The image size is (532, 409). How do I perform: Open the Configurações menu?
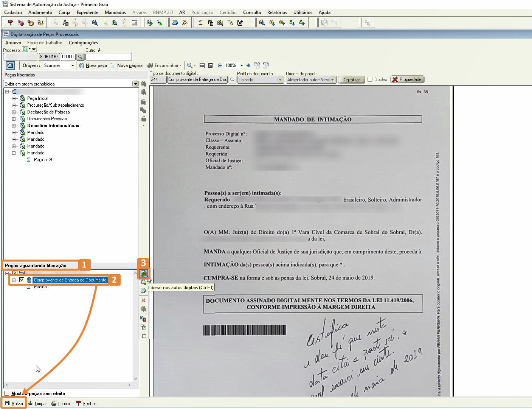click(x=83, y=43)
